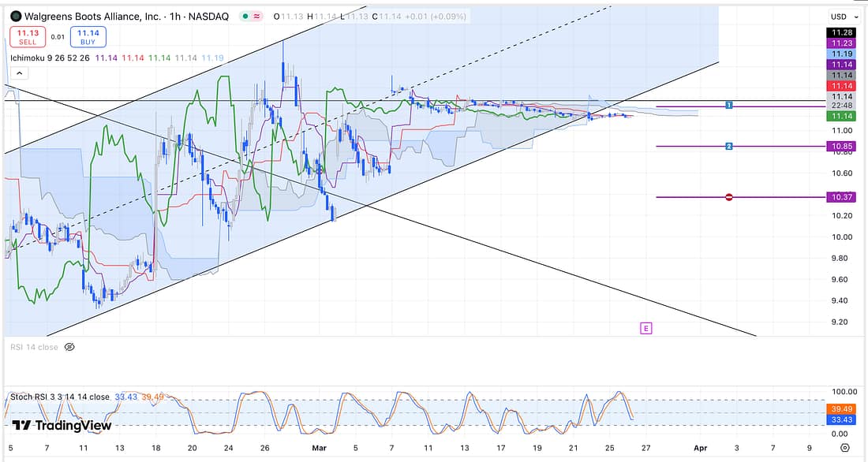
Task: Click the pink approximate-data indicator icon
Action: pyautogui.click(x=257, y=17)
